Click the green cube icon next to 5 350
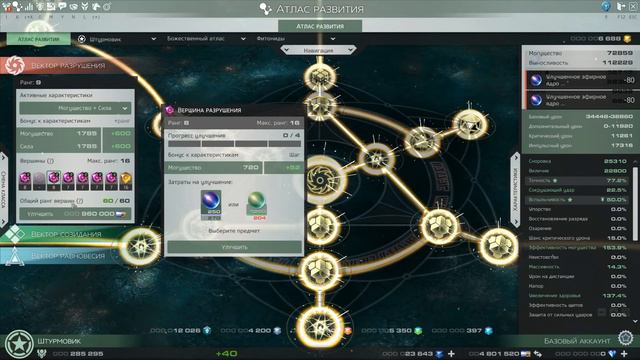 pyautogui.click(x=418, y=330)
